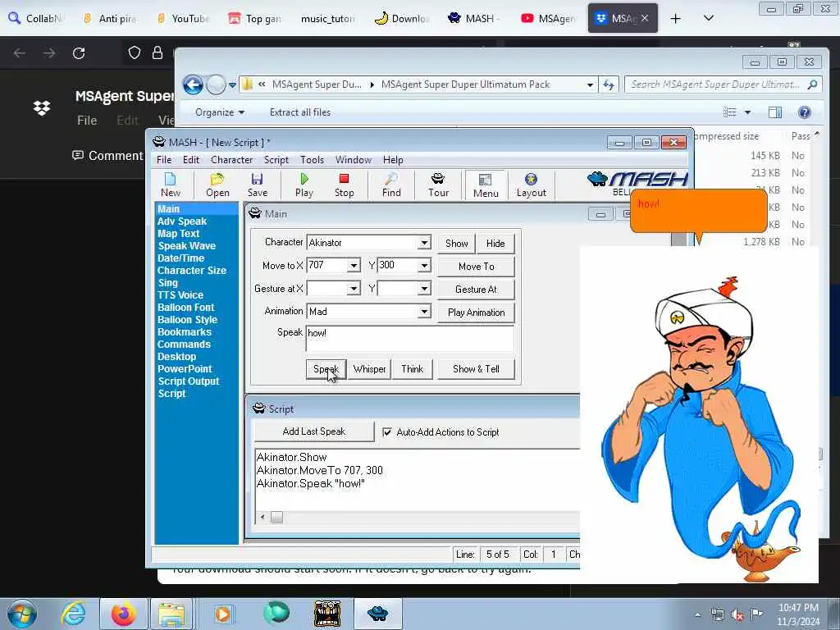Open the Help menu in MASH
Screen dimensions: 840x630
[x=393, y=160]
